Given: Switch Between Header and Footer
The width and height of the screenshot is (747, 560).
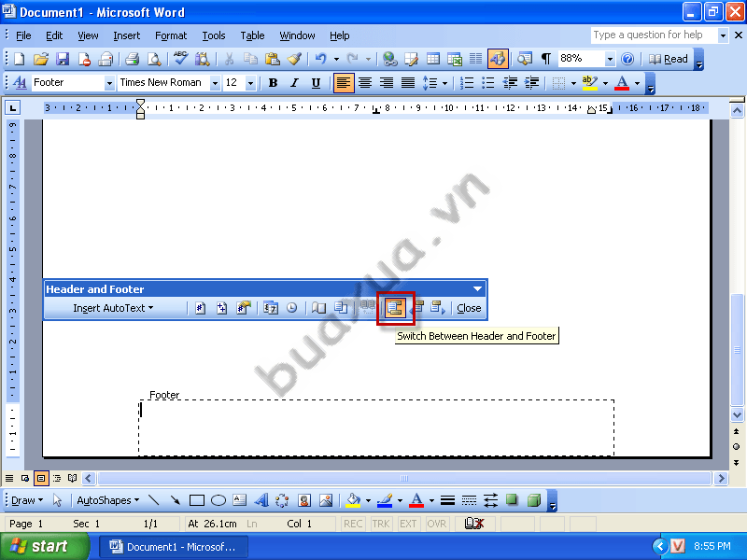Looking at the screenshot, I should coord(395,308).
